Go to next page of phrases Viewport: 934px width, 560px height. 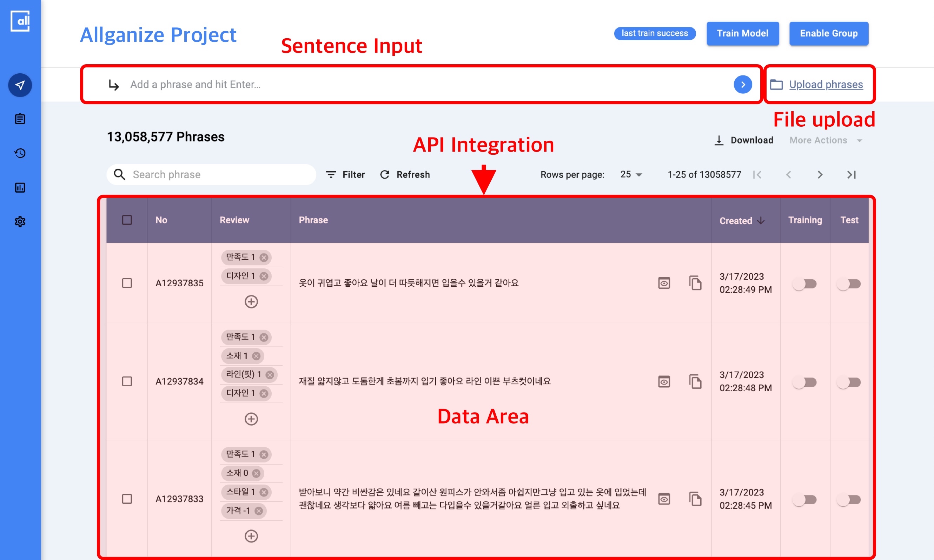click(820, 175)
